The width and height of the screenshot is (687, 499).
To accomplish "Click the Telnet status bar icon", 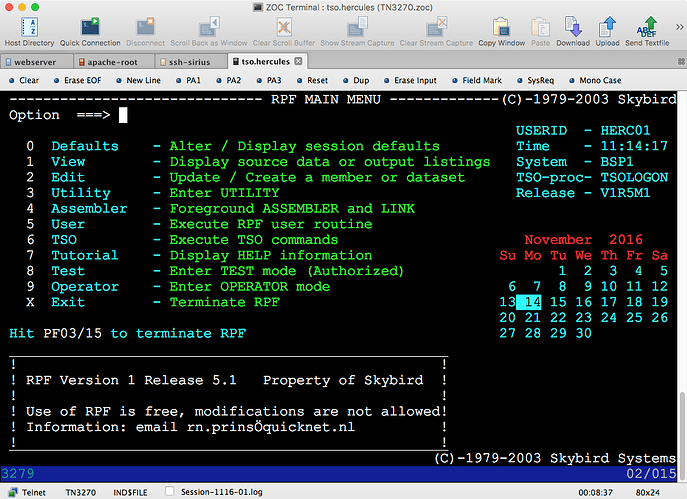I will (x=13, y=492).
